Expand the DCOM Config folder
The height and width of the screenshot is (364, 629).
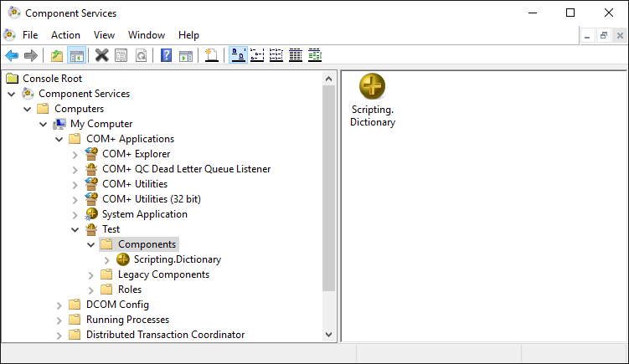[x=59, y=305]
